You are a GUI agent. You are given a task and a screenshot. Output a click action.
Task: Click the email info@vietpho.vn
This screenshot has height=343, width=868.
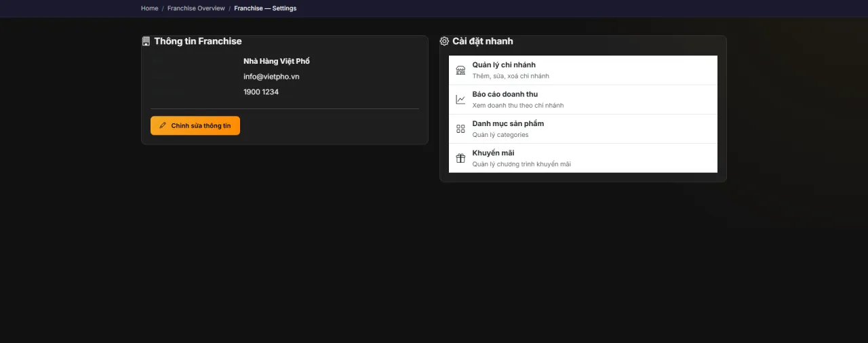(271, 77)
